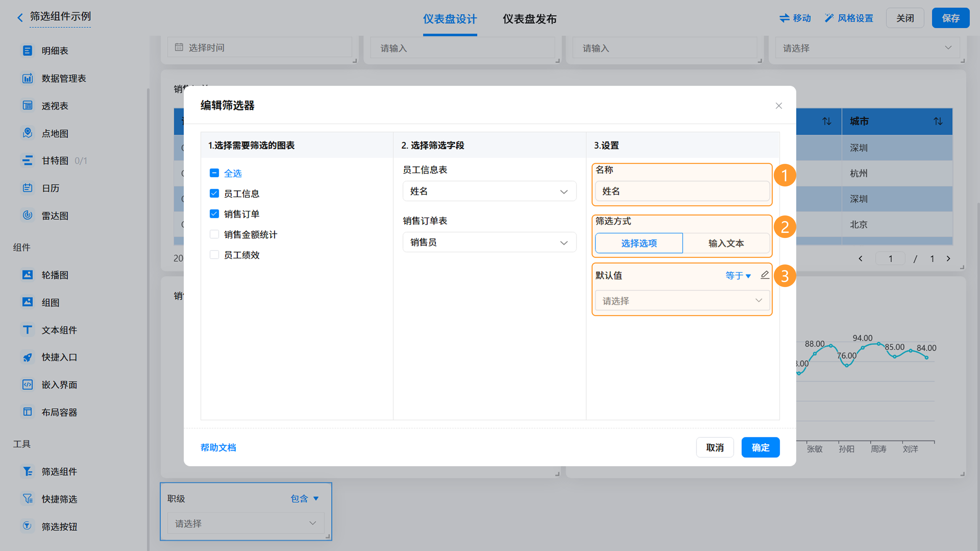
Task: Select the 明细表 chart icon
Action: click(x=27, y=51)
